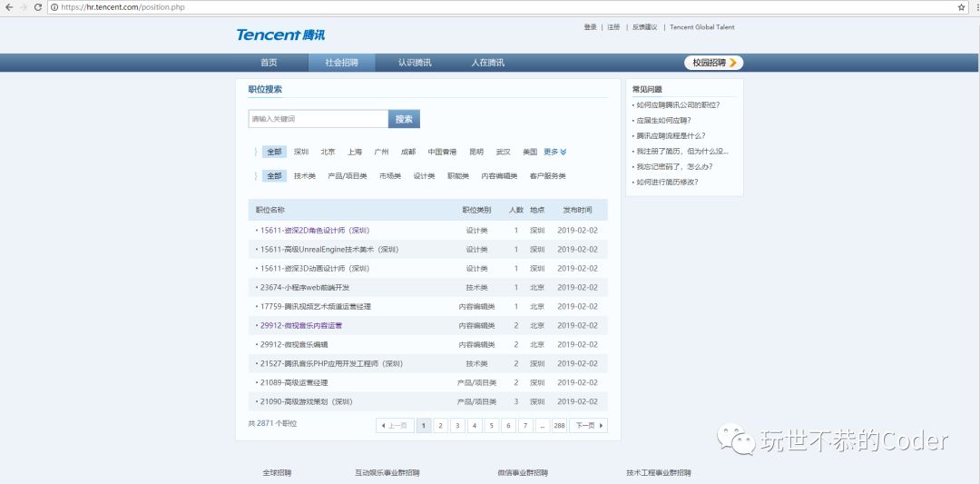
Task: Click 上一页 previous page button
Action: pyautogui.click(x=395, y=425)
